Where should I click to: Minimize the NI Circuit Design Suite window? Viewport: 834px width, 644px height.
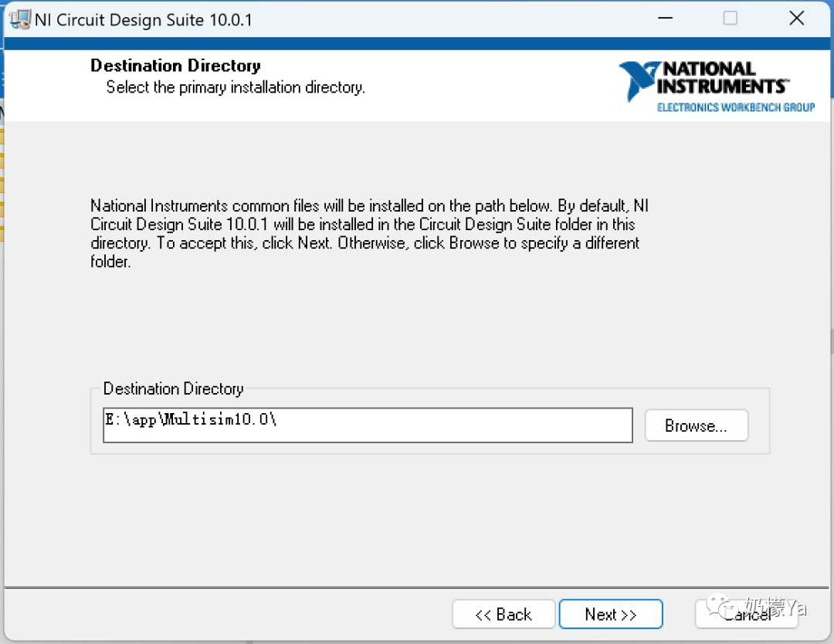(x=665, y=19)
